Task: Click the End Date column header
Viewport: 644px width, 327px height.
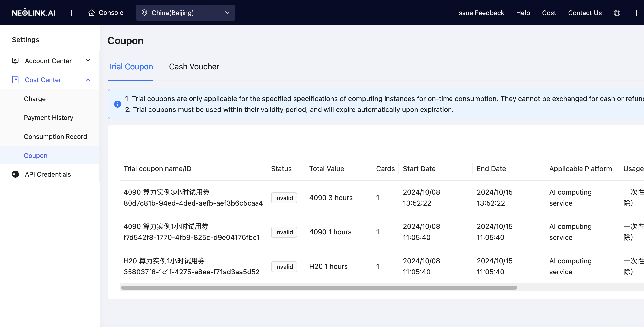Action: pos(491,169)
